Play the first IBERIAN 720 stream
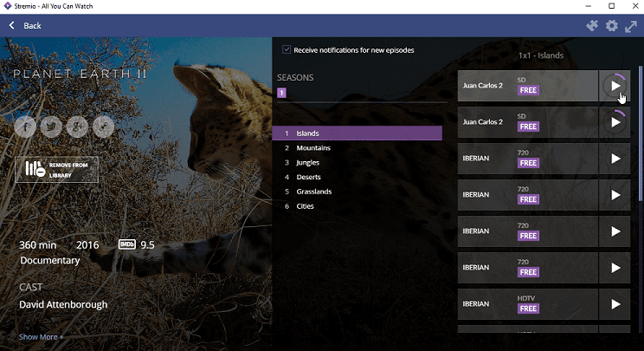The width and height of the screenshot is (644, 351). pyautogui.click(x=615, y=159)
